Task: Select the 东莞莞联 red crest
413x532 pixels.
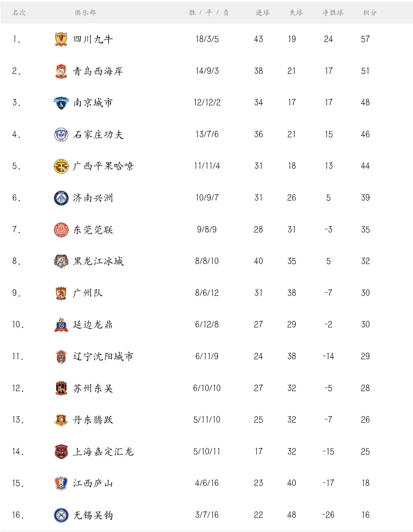Action: tap(61, 230)
